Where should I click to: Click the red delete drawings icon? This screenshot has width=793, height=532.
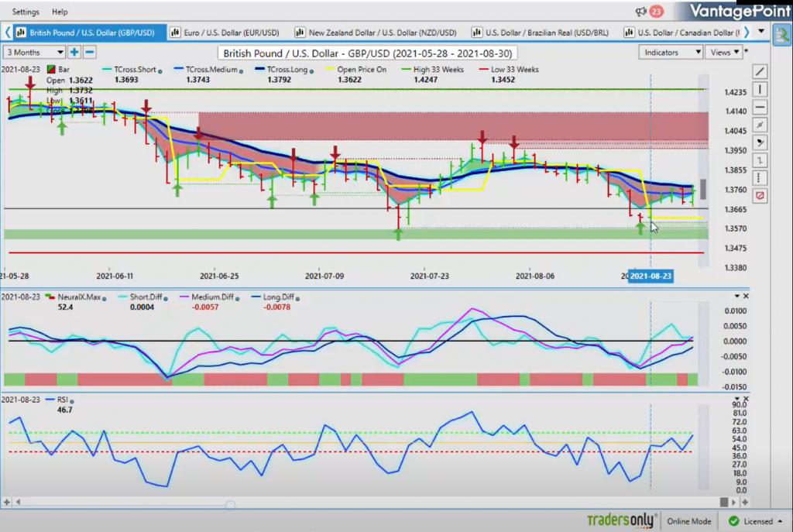click(760, 196)
